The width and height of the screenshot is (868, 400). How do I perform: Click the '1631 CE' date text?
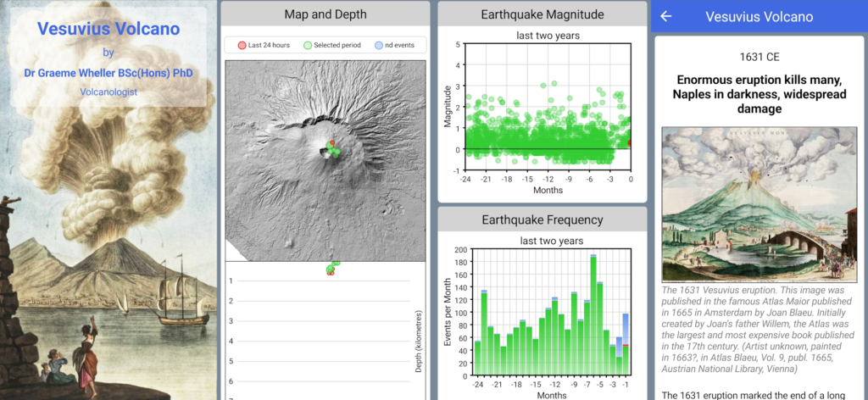pos(760,57)
